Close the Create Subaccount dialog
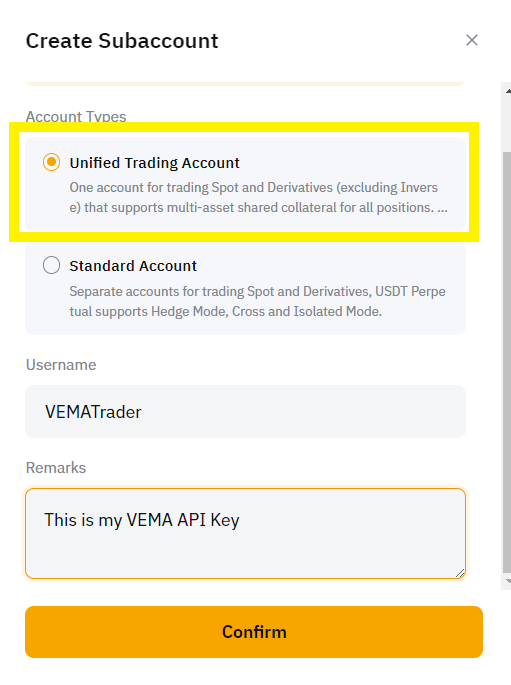511x685 pixels. pos(472,40)
